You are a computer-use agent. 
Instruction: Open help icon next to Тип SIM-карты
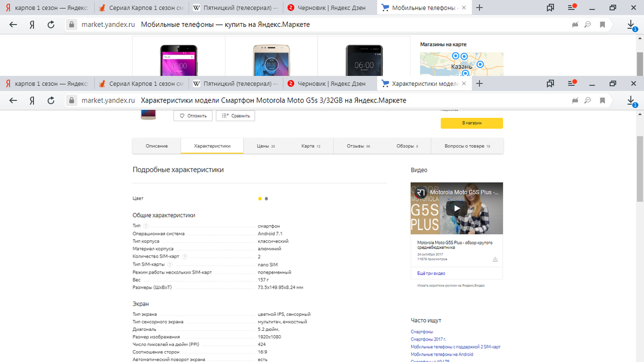pos(170,264)
